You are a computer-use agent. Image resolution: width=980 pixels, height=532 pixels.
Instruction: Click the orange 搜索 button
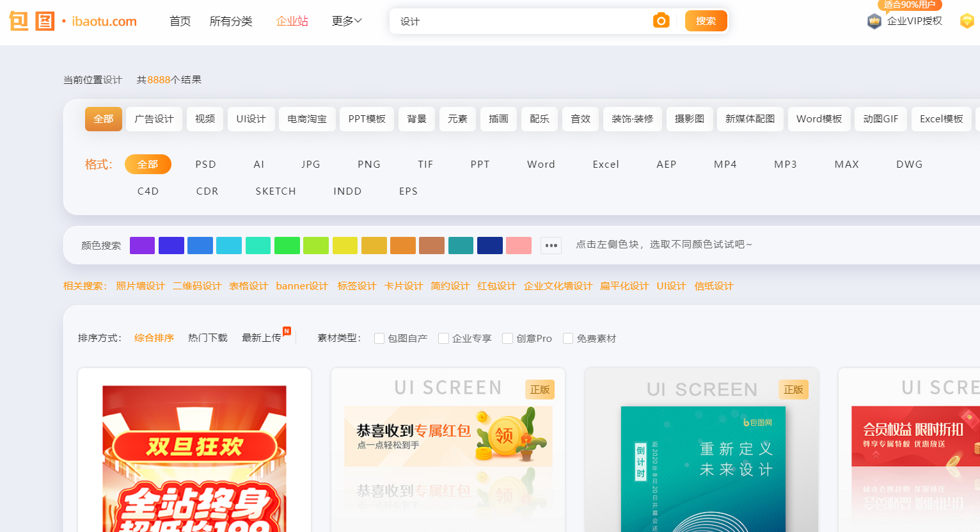point(706,21)
